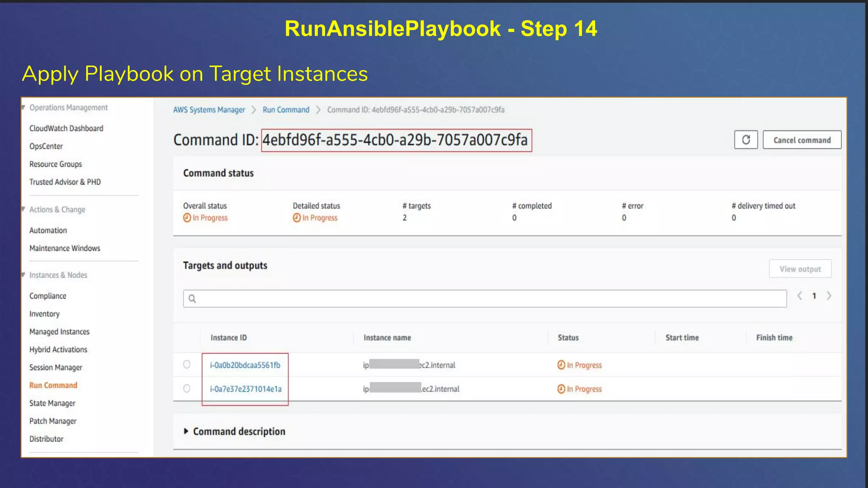Click clock icon for instance i-0a7e37e2371014e1a status
This screenshot has width=868, height=488.
pyautogui.click(x=561, y=389)
